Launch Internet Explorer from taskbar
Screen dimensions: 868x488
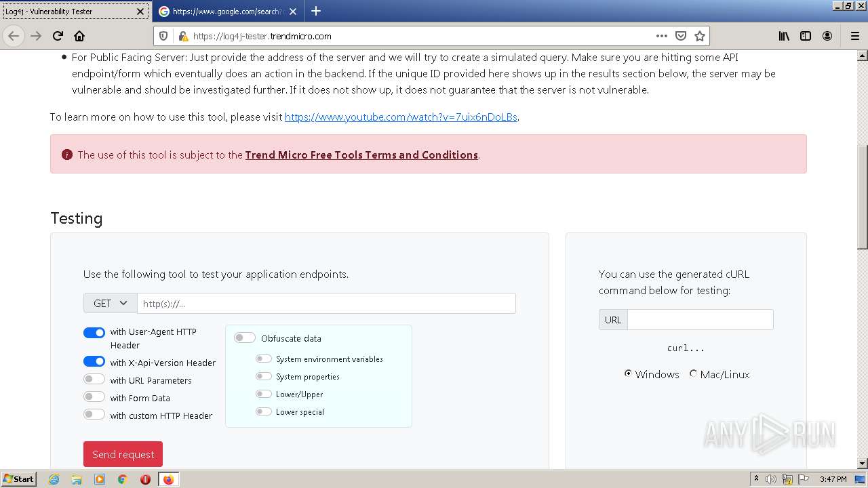pyautogui.click(x=54, y=479)
